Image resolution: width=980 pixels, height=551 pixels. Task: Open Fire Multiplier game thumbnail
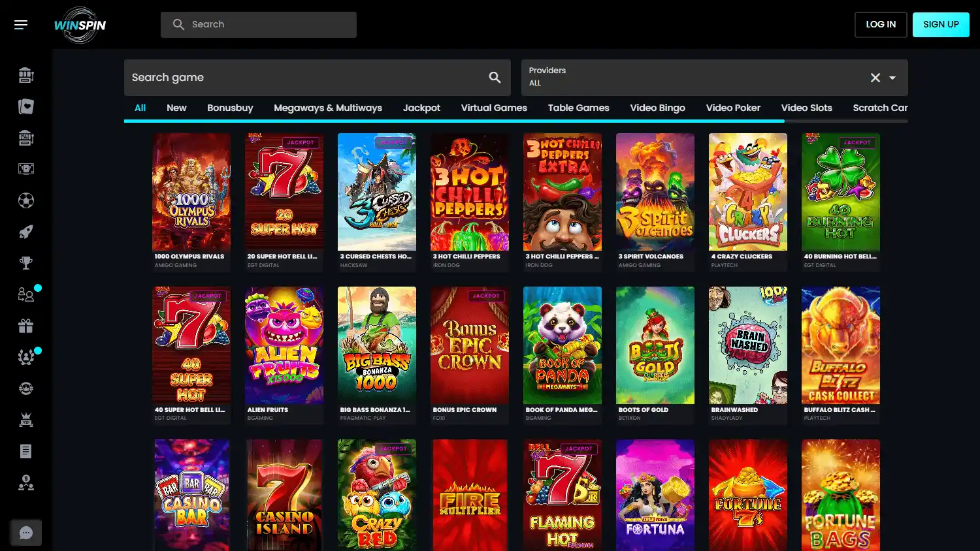click(x=470, y=495)
